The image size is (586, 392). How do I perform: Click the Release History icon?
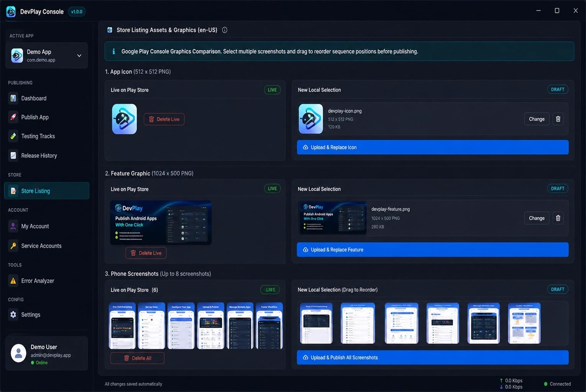[13, 155]
